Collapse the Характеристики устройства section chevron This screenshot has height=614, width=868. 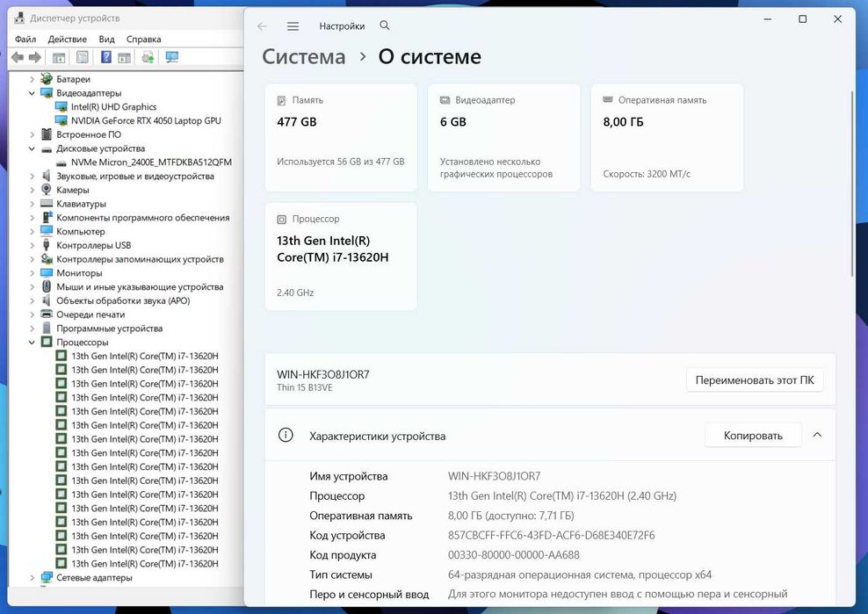tap(817, 435)
